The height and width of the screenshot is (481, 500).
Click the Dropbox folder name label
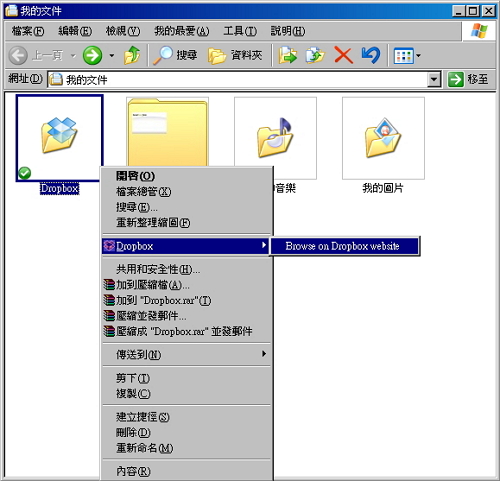coord(59,189)
